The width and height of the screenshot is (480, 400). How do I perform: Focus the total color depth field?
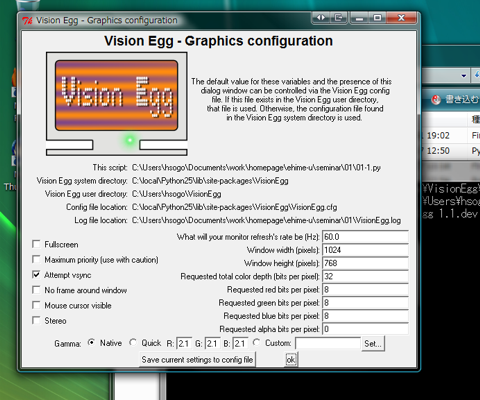pyautogui.click(x=365, y=276)
